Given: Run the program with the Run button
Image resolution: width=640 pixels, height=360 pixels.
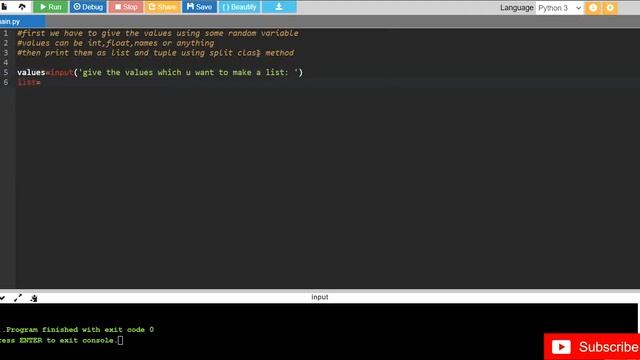Looking at the screenshot, I should click(x=51, y=7).
